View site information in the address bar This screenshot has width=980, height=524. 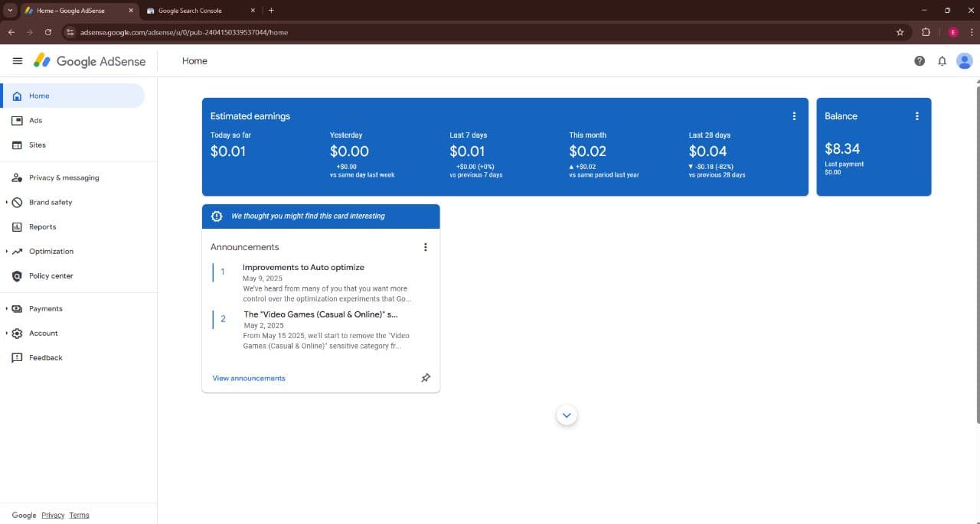click(x=70, y=32)
